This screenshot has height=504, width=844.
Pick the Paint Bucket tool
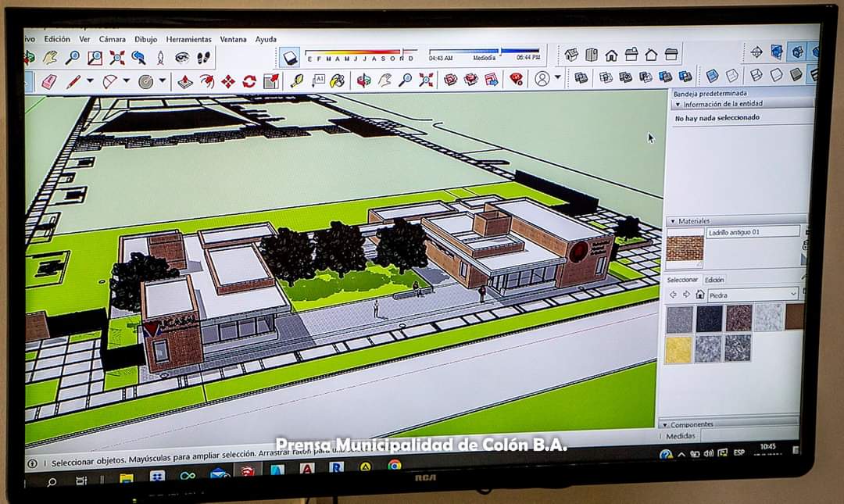pos(338,80)
